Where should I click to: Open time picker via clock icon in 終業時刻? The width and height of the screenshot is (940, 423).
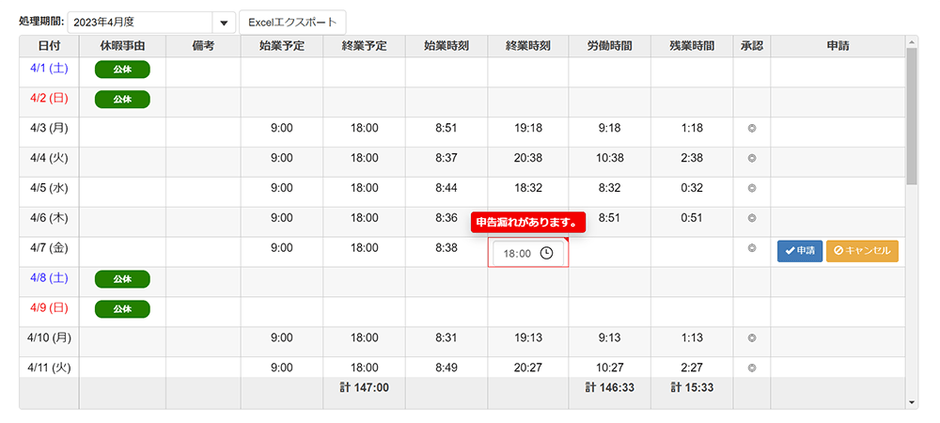(546, 253)
